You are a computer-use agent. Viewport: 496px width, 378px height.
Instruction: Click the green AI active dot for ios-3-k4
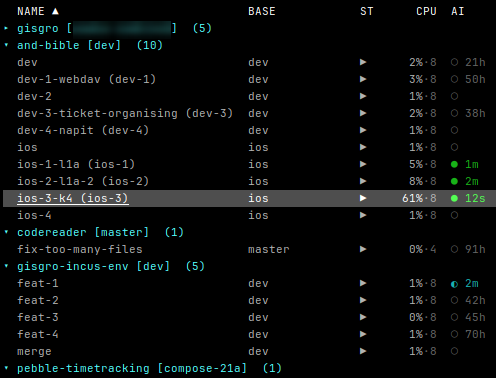click(454, 198)
